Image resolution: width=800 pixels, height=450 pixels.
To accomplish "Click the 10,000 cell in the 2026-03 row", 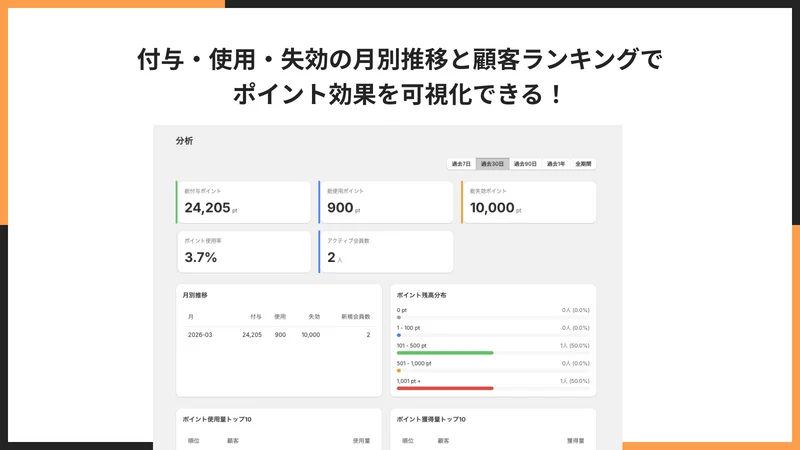I will 311,335.
